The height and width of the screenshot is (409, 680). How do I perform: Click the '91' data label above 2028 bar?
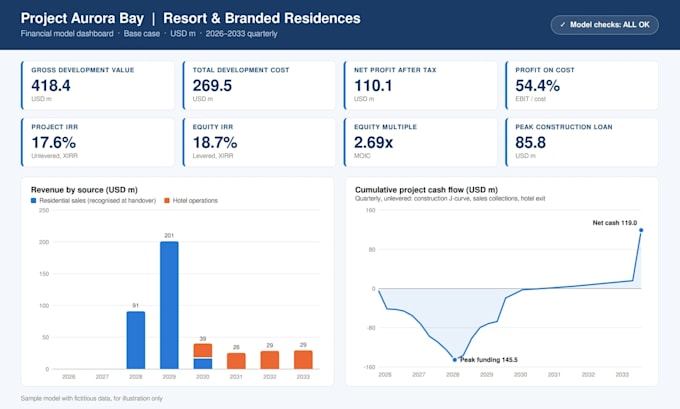(x=136, y=305)
